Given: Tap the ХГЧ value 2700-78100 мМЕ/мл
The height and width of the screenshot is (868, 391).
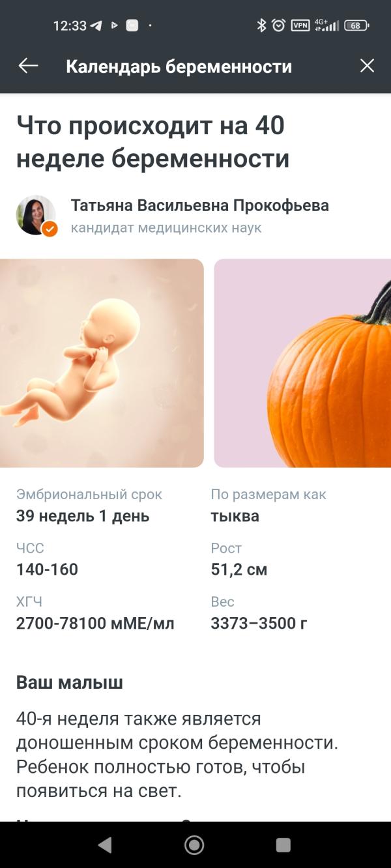Looking at the screenshot, I should [x=95, y=624].
